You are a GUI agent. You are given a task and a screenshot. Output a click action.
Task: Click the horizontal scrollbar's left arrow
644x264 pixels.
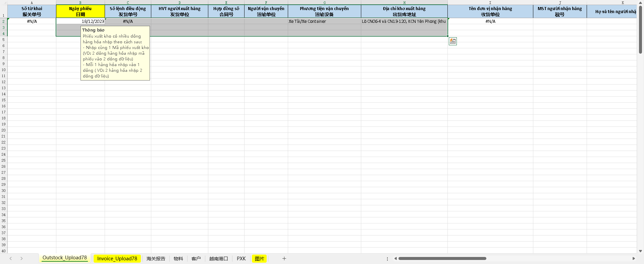tap(395, 259)
